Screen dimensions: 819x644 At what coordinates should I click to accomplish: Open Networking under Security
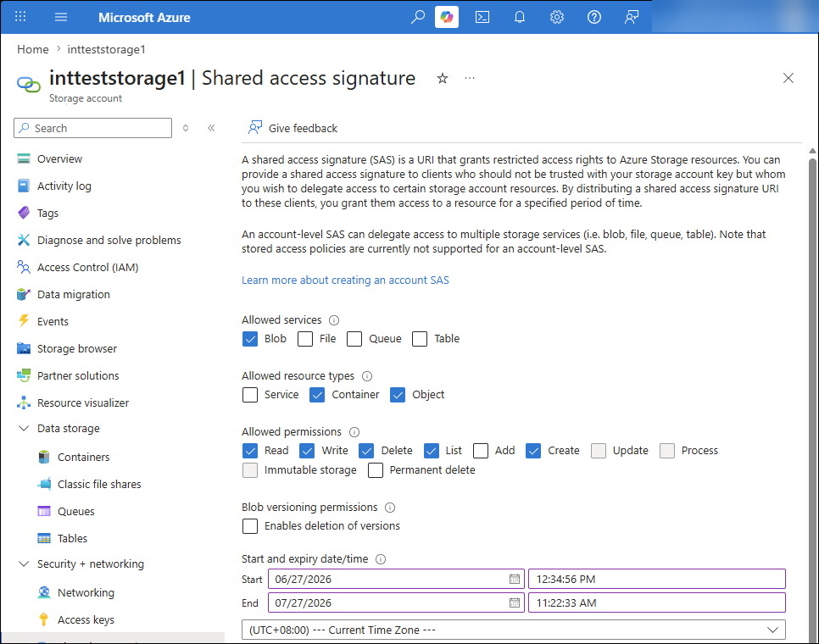click(x=86, y=593)
